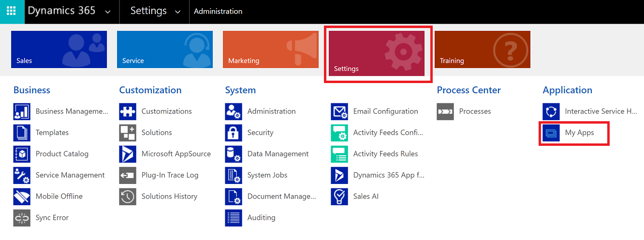Click the Plug-In Trace Log link
644x240 pixels.
pos(170,175)
